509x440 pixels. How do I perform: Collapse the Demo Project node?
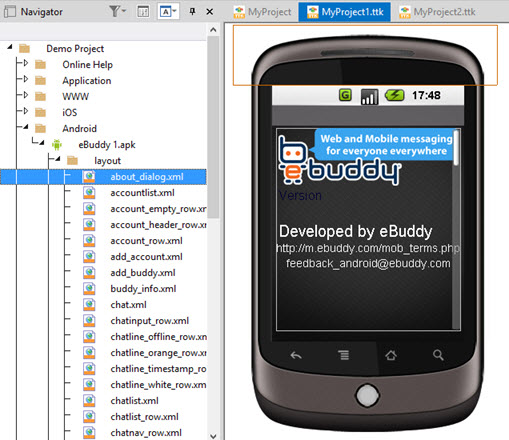10,47
